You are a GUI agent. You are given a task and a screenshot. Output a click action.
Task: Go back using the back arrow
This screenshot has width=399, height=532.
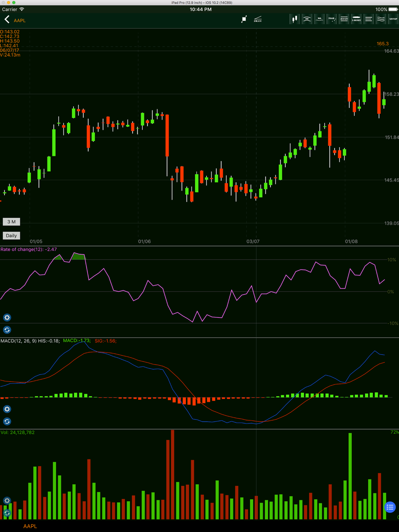tap(7, 20)
